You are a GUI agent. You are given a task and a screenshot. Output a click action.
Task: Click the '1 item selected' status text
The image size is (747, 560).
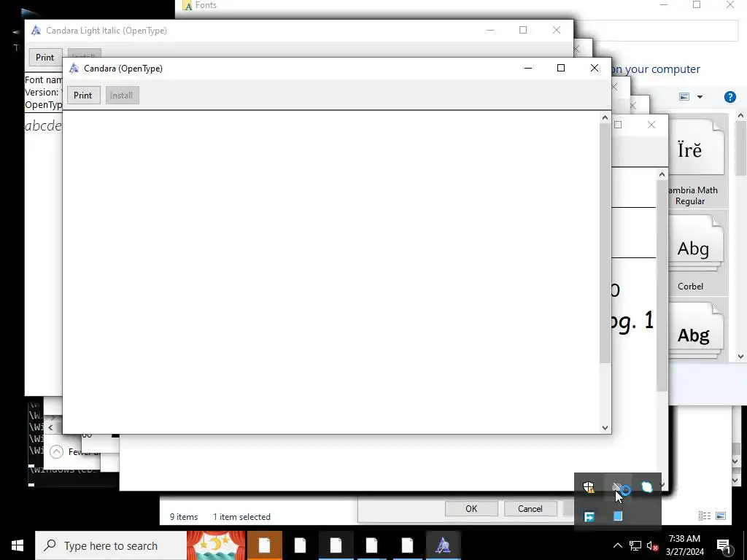(241, 517)
